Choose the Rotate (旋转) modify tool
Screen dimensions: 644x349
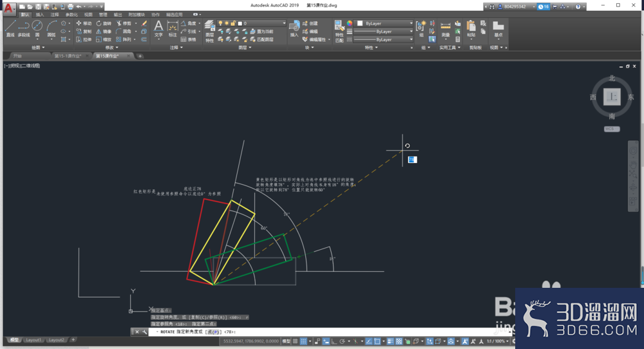104,23
